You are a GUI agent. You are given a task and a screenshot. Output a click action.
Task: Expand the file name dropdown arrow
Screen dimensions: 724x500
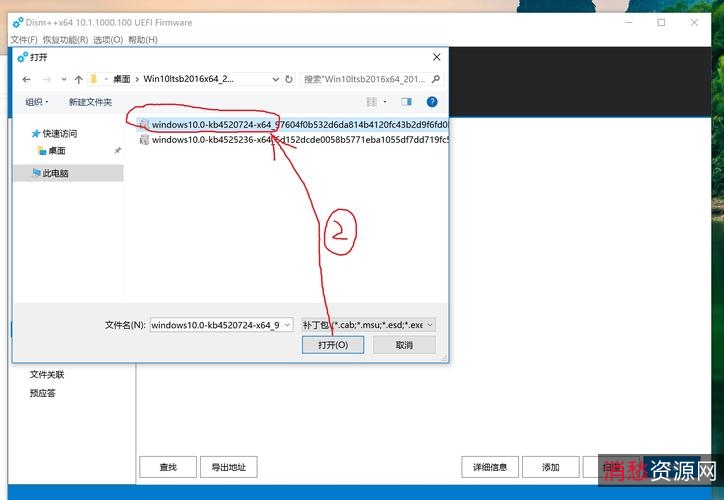coord(287,325)
